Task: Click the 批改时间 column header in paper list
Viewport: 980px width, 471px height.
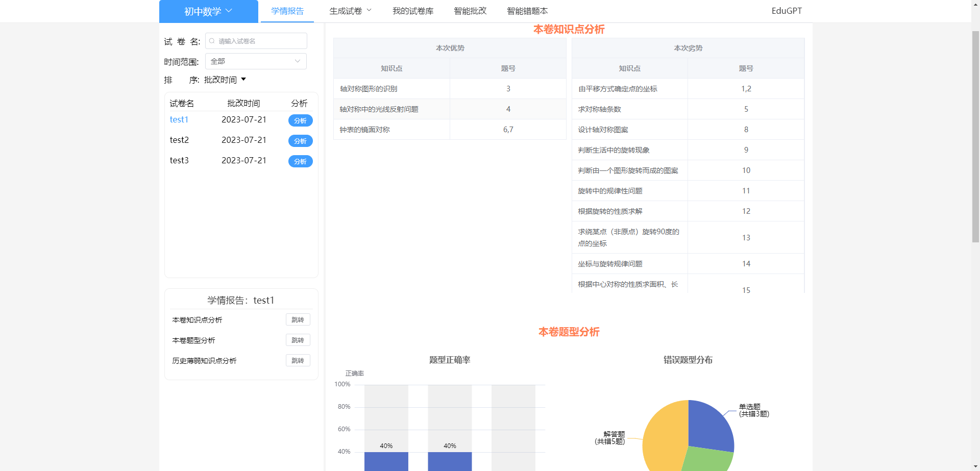Action: [243, 104]
